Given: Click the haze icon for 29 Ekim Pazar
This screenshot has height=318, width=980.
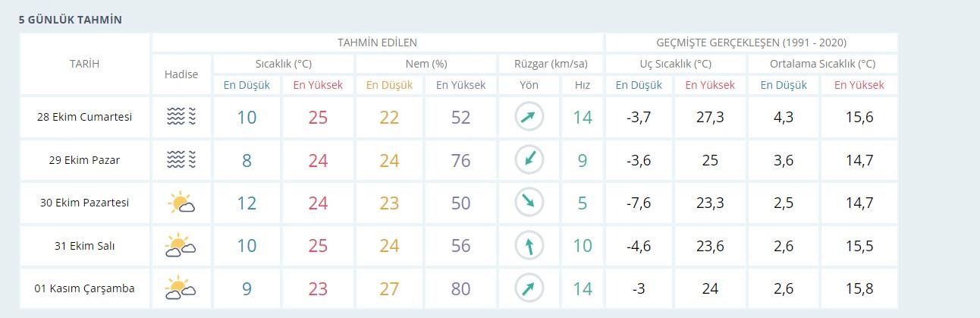Looking at the screenshot, I should pos(181,160).
